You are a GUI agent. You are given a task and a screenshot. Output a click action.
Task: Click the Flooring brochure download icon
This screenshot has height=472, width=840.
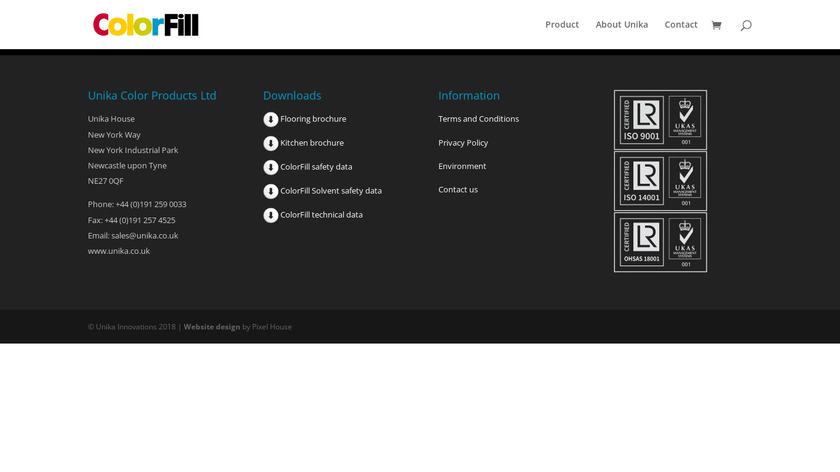coord(271,119)
